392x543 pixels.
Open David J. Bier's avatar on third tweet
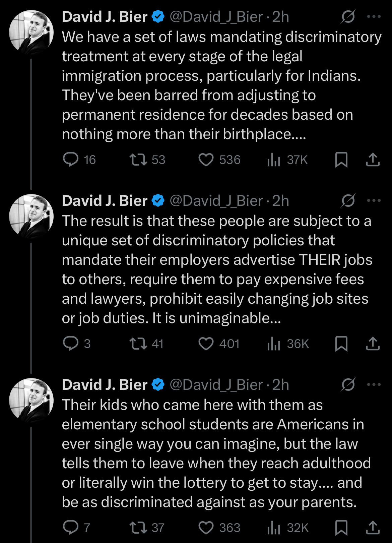31,400
